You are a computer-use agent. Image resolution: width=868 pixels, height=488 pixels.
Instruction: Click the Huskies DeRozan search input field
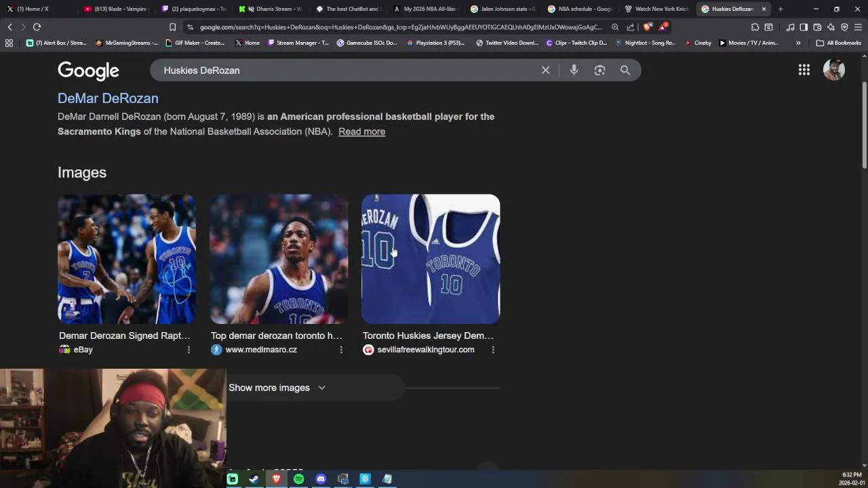(346, 70)
